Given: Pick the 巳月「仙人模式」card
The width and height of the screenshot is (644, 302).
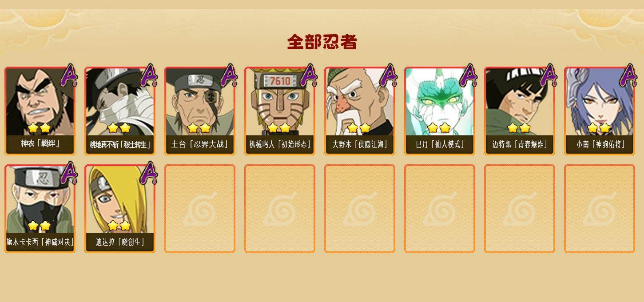Looking at the screenshot, I should pyautogui.click(x=440, y=111).
